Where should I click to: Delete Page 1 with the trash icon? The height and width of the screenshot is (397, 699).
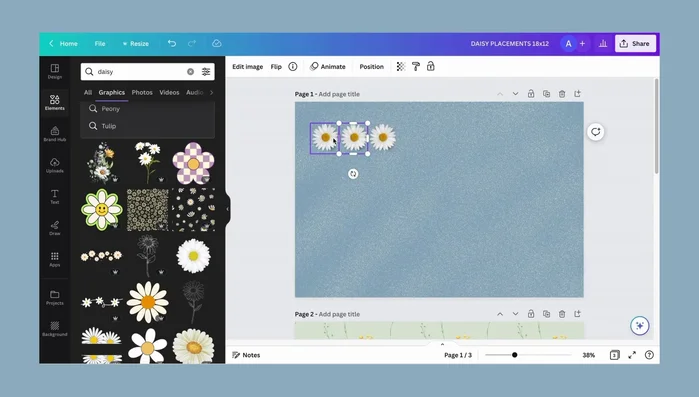(562, 94)
